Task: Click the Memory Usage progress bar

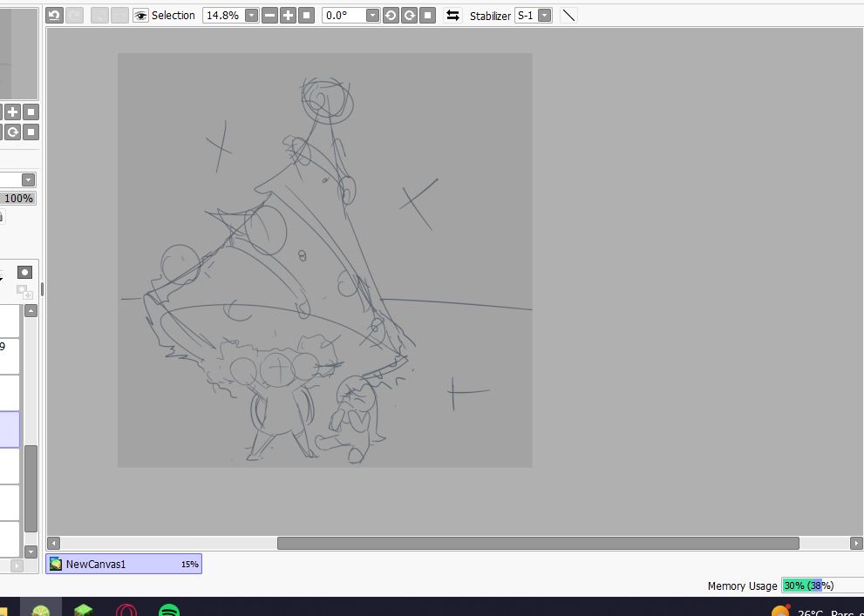Action: click(x=823, y=586)
